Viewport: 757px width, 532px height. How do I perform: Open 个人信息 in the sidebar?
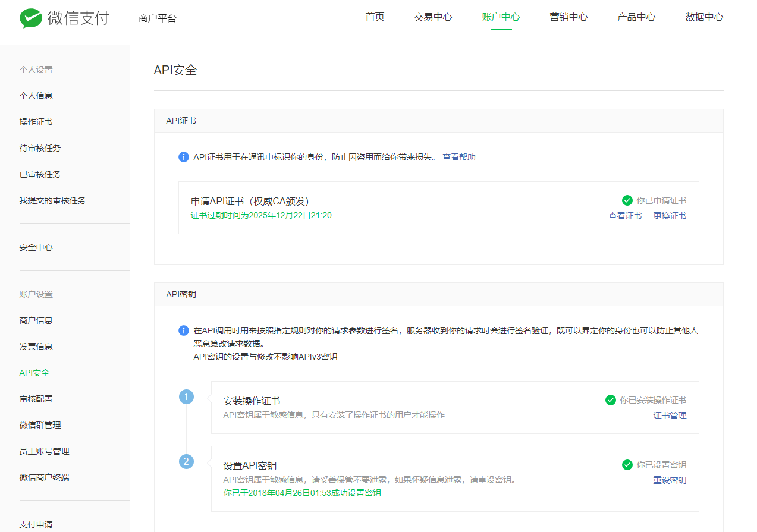(x=36, y=96)
